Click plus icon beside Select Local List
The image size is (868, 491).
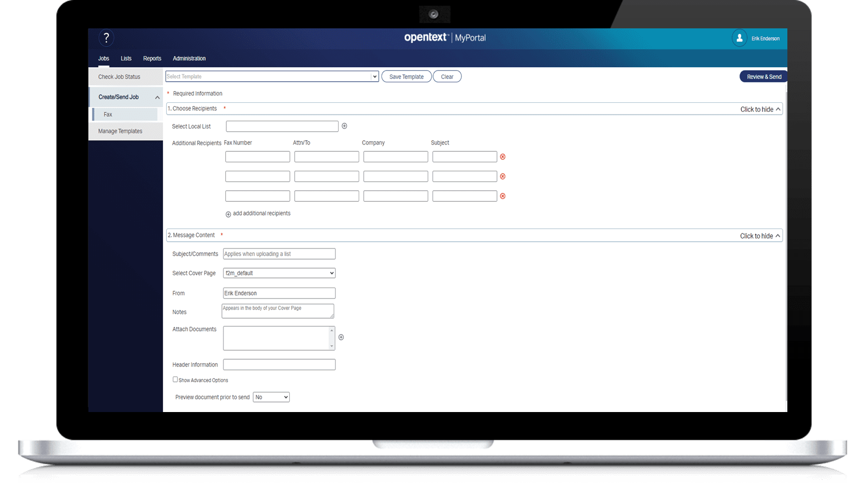pos(345,126)
